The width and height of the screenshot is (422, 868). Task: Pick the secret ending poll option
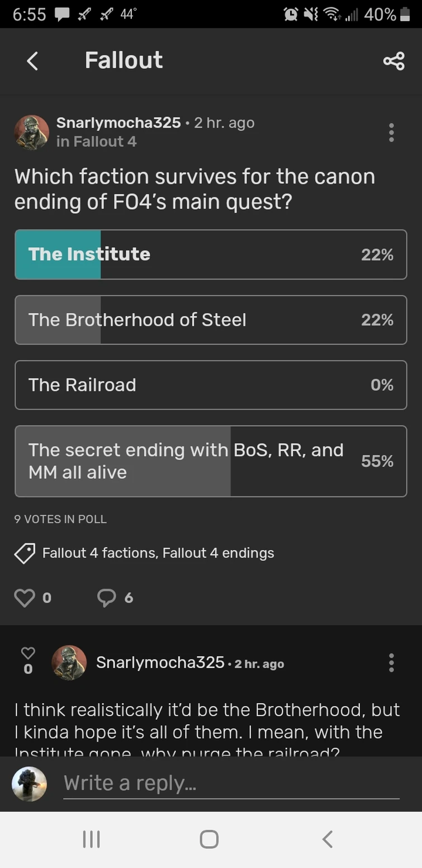pos(211,461)
